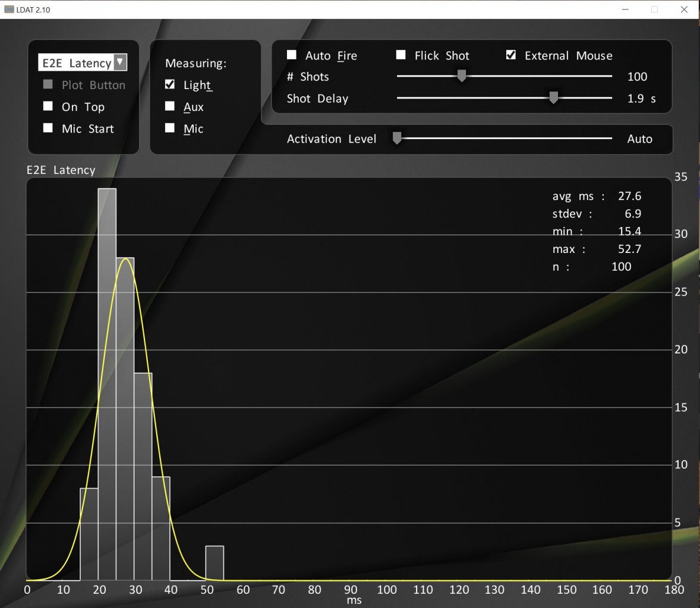The height and width of the screenshot is (608, 700).
Task: Click the LDAT app icon in title bar
Action: coord(9,9)
